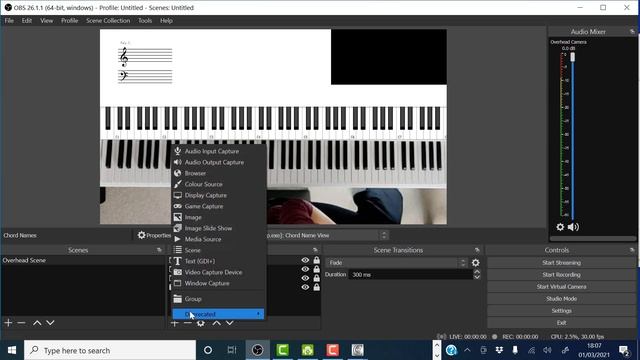This screenshot has height=360, width=640.
Task: Unlock the second source's padlock
Action: [316, 269]
